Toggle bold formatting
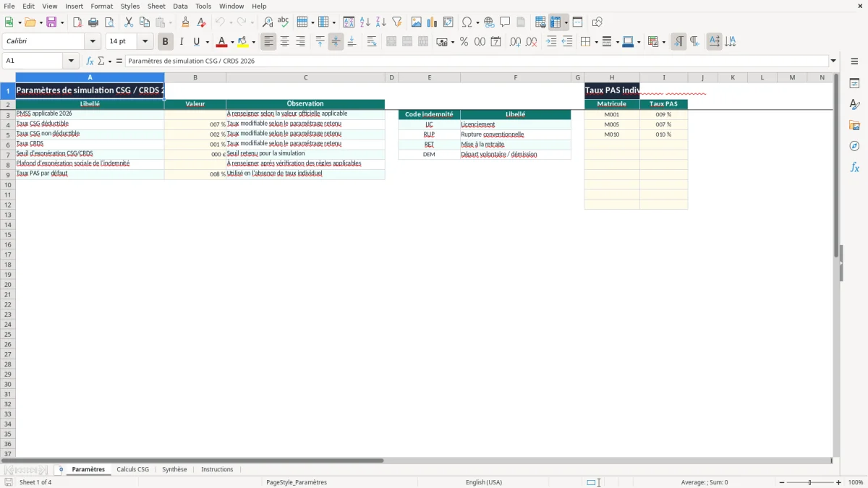This screenshot has height=488, width=868. (x=166, y=42)
